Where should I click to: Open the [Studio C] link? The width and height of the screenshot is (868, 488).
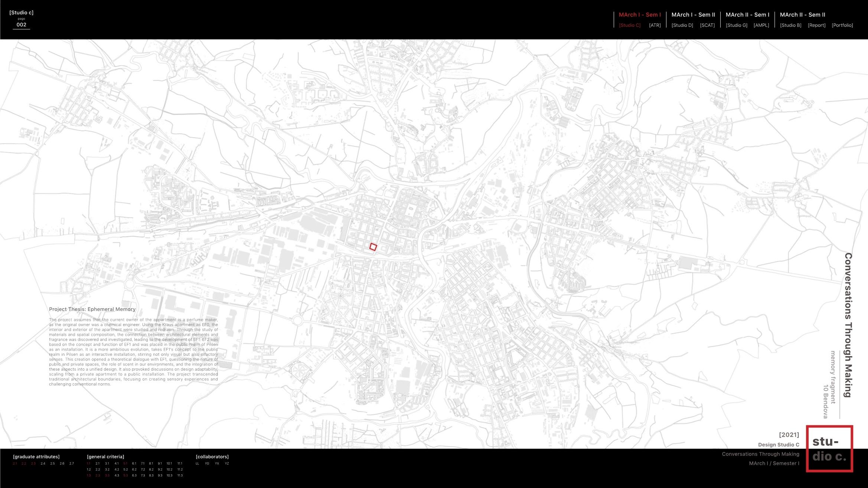tap(630, 25)
